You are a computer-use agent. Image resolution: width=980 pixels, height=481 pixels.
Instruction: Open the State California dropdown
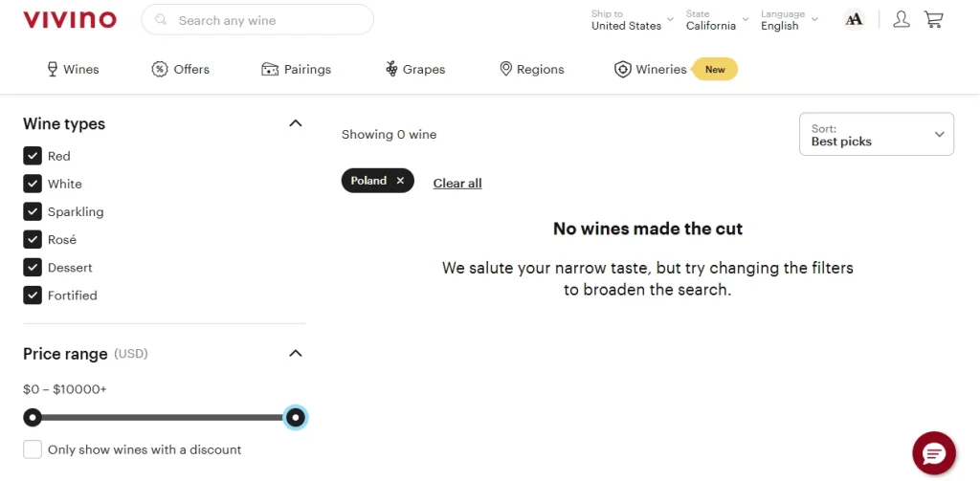(716, 20)
